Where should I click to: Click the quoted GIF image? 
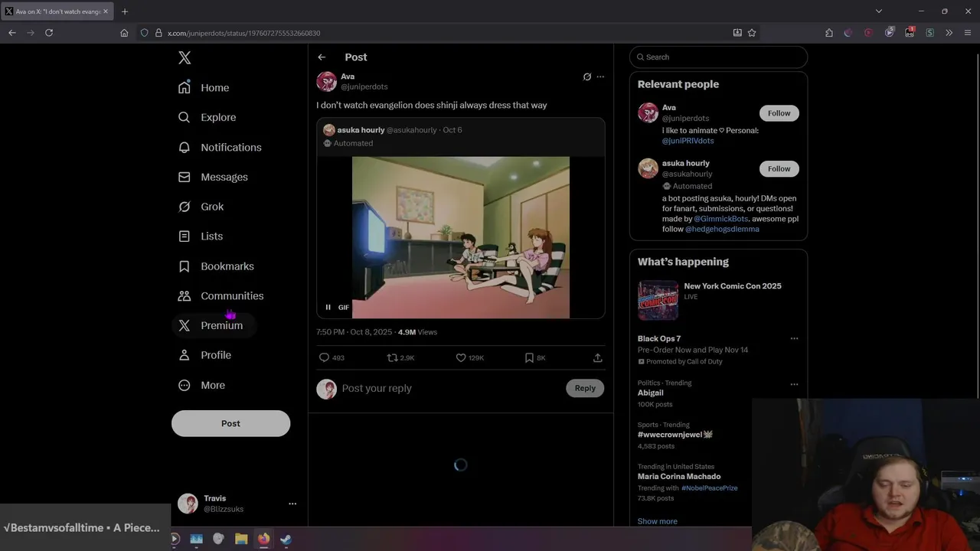461,237
